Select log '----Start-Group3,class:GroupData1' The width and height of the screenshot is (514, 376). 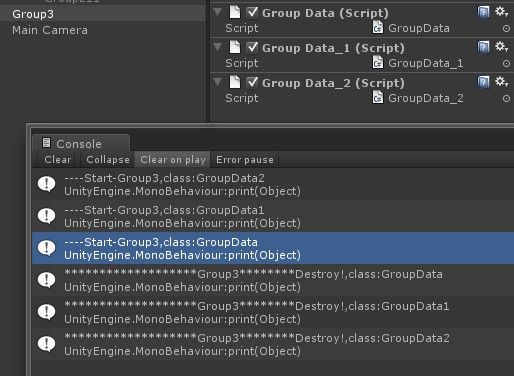pyautogui.click(x=273, y=216)
